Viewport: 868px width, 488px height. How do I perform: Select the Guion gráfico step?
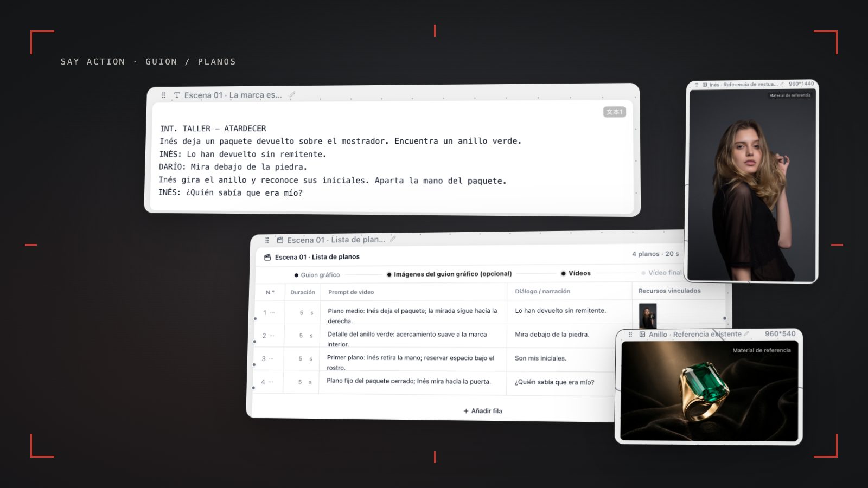coord(317,275)
